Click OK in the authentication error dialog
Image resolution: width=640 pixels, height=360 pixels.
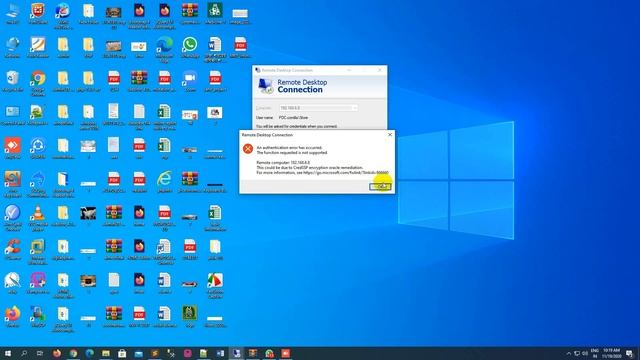coord(380,187)
